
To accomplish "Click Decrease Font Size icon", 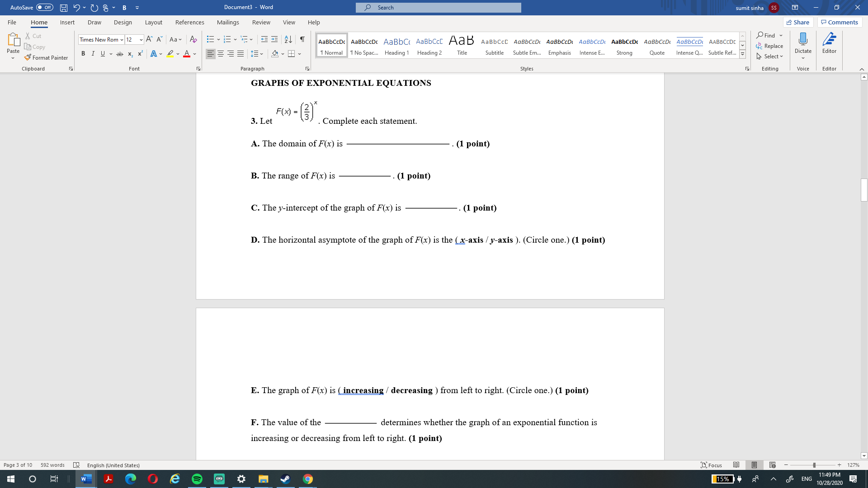I will [159, 39].
